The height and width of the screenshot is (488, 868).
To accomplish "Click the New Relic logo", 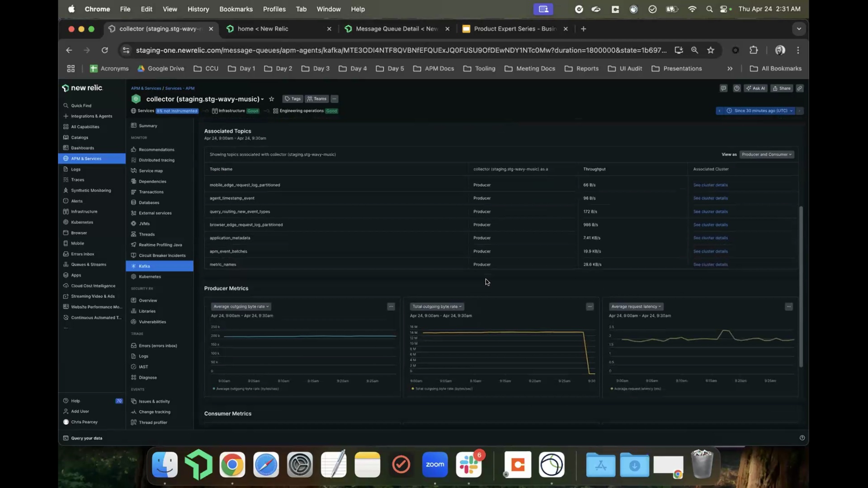I will [x=83, y=88].
